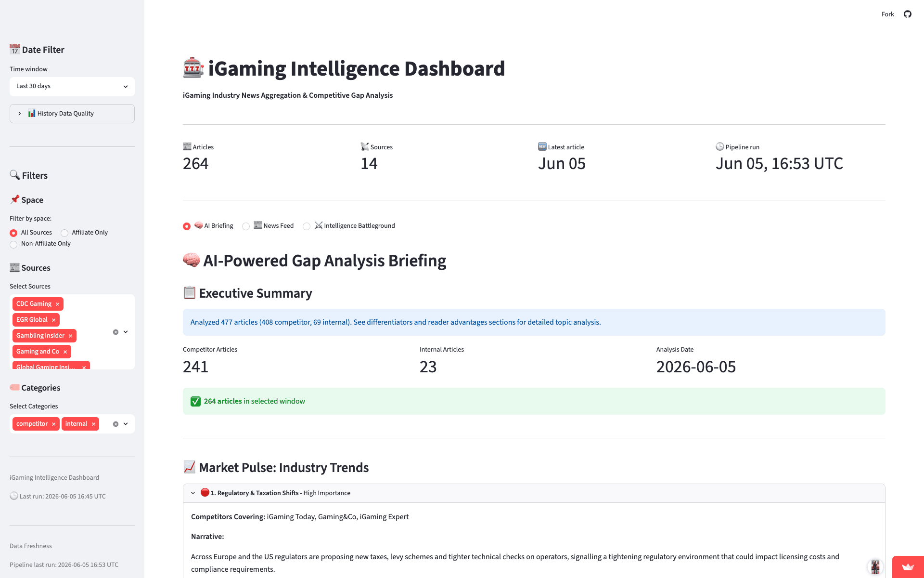The height and width of the screenshot is (578, 924).
Task: Click the Fork link
Action: tap(887, 14)
